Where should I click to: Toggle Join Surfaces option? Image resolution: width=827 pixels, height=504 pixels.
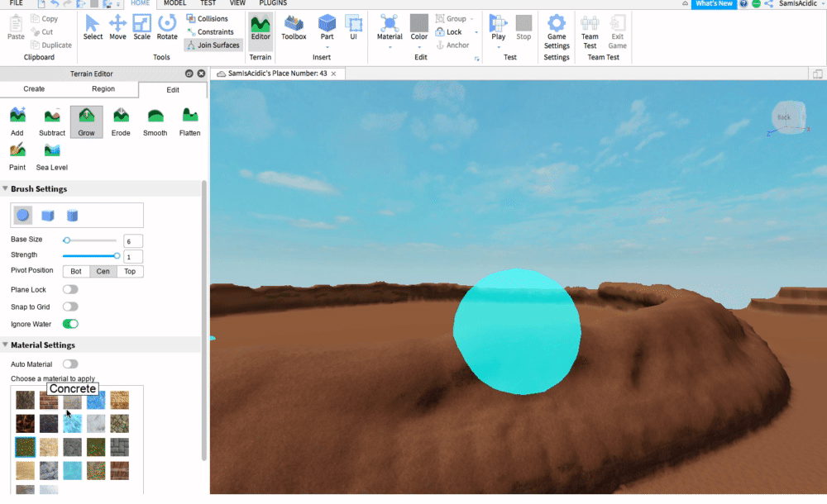tap(213, 45)
